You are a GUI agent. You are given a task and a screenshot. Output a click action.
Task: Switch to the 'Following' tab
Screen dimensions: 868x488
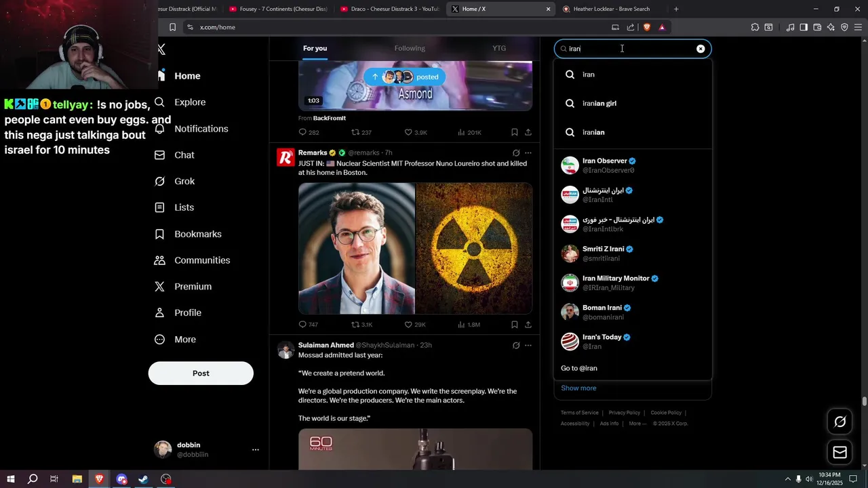[410, 48]
